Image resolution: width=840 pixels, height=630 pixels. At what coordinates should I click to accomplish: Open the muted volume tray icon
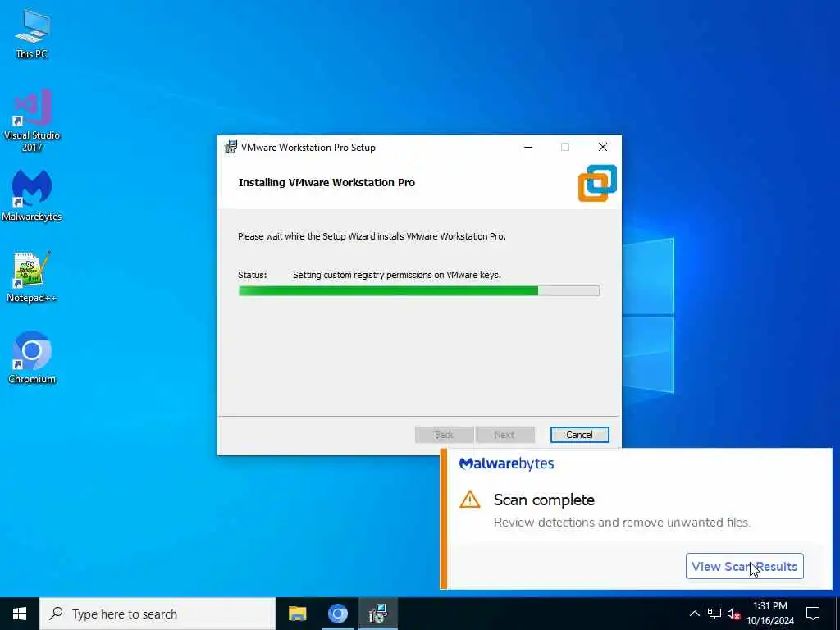click(734, 614)
